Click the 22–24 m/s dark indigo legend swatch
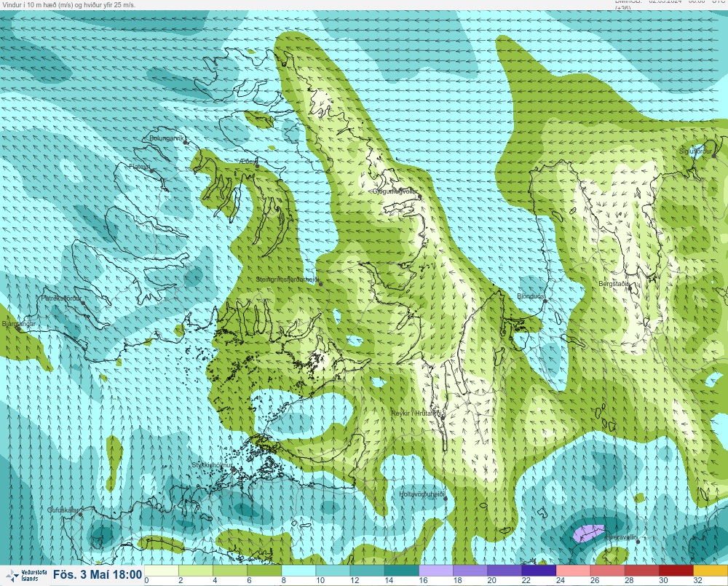 pyautogui.click(x=539, y=571)
